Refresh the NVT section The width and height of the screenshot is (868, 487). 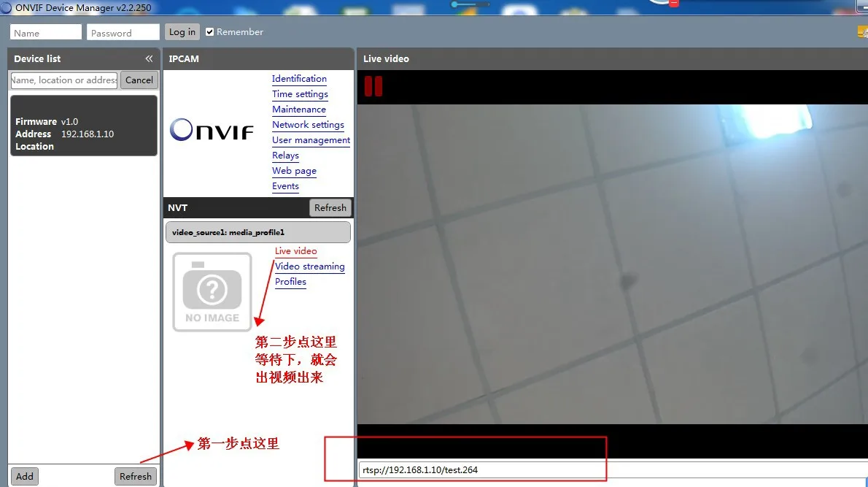(330, 207)
